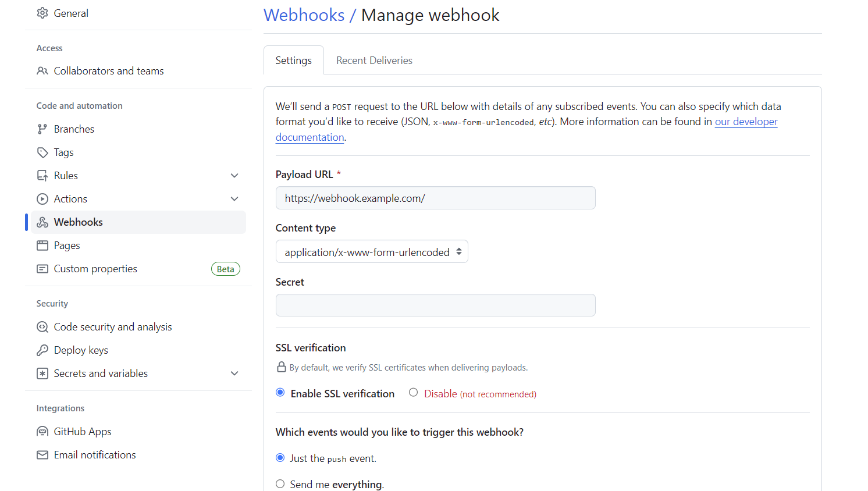Expand the Rules section chevron

click(x=234, y=176)
